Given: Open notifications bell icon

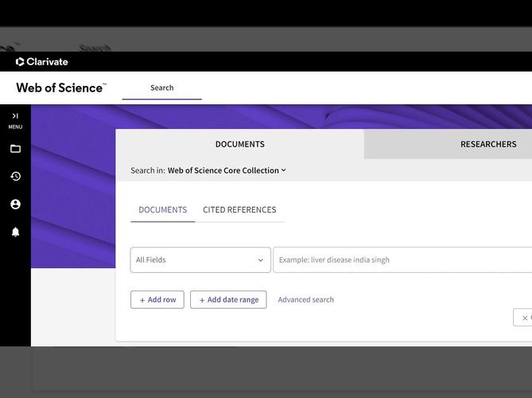Looking at the screenshot, I should click(15, 232).
